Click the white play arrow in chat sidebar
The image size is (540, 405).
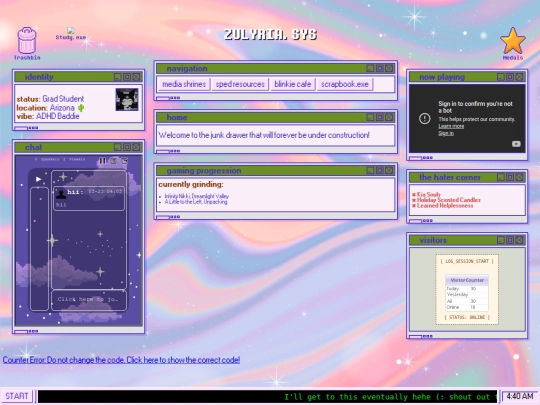coord(39,179)
